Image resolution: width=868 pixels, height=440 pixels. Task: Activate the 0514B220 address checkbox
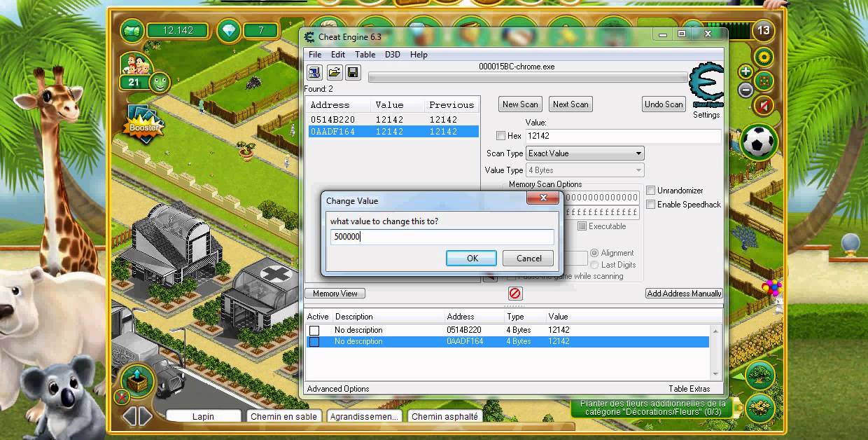tap(314, 330)
